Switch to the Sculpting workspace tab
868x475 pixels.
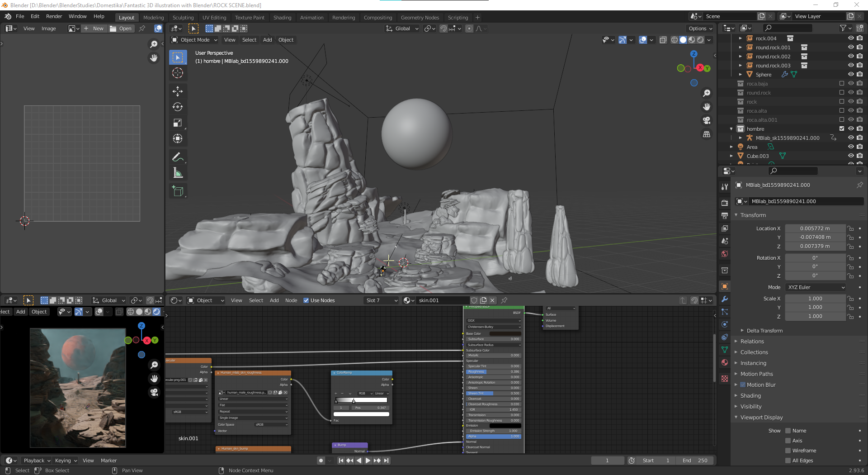pos(183,18)
